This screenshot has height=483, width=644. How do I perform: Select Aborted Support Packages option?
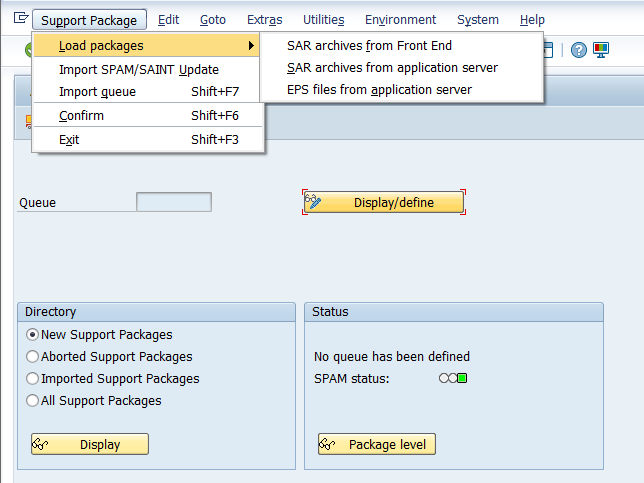tap(32, 356)
